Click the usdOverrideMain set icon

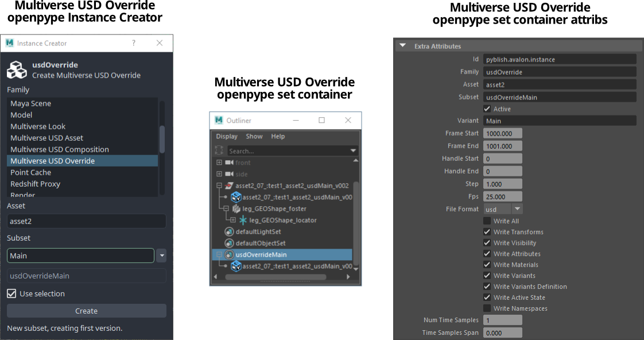[x=229, y=254]
